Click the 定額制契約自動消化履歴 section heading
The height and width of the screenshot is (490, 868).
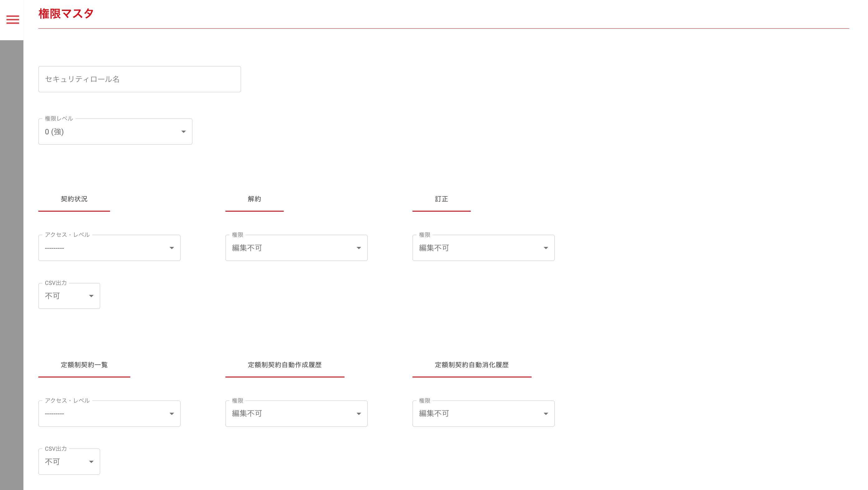click(x=472, y=365)
